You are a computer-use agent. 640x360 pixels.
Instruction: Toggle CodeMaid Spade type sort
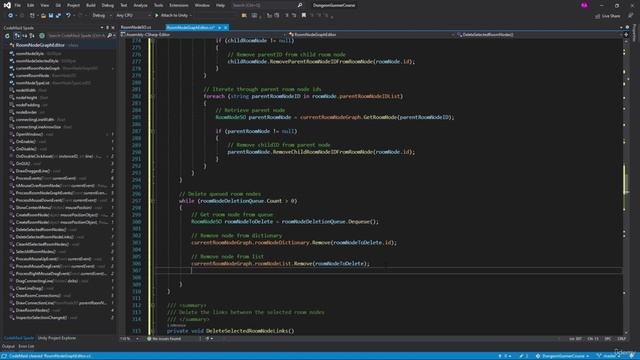coord(32,36)
